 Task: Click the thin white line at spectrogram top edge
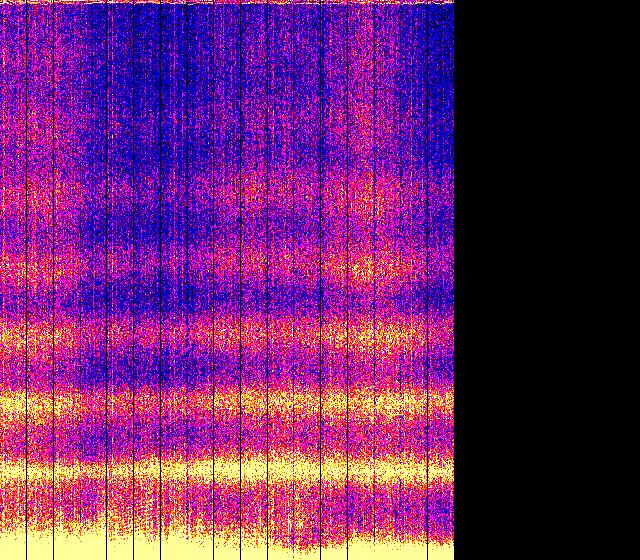tap(227, 2)
